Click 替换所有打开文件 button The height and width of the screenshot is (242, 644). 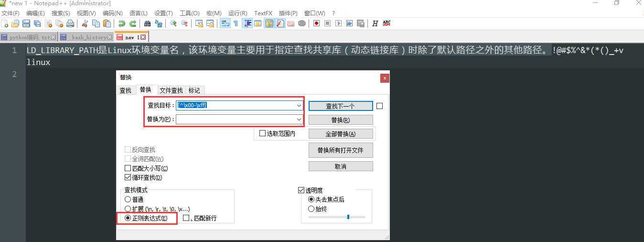click(x=341, y=150)
